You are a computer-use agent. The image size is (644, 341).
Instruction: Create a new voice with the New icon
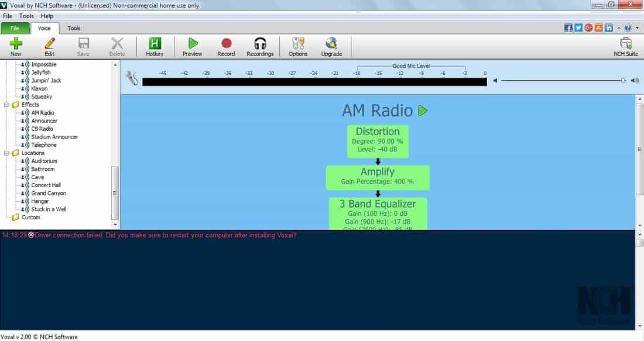point(16,46)
